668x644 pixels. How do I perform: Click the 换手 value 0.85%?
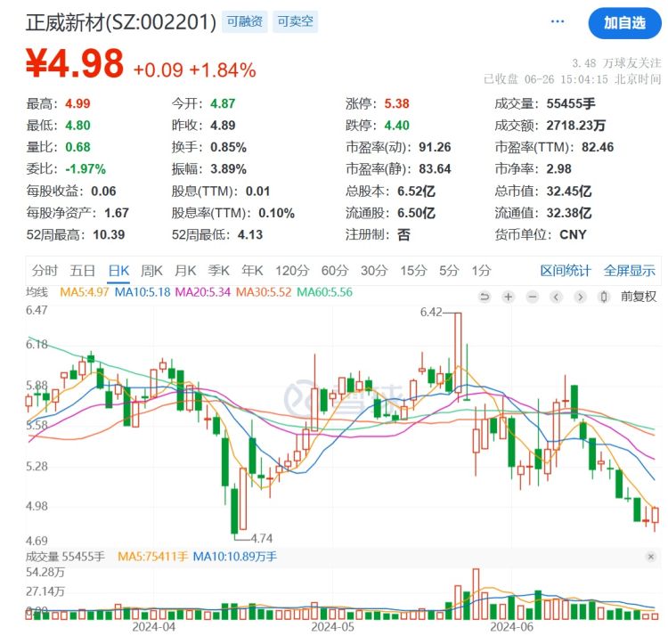(x=228, y=147)
